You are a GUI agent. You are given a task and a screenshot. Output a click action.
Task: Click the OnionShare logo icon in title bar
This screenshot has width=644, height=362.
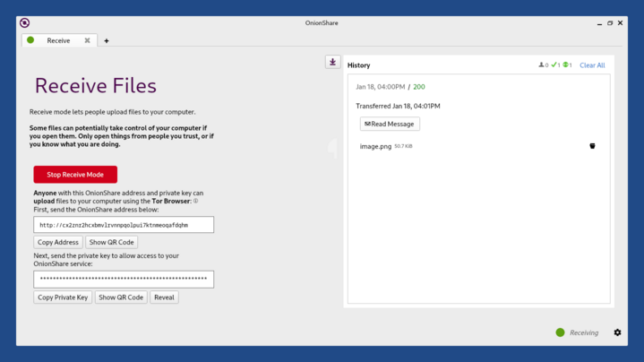(25, 23)
